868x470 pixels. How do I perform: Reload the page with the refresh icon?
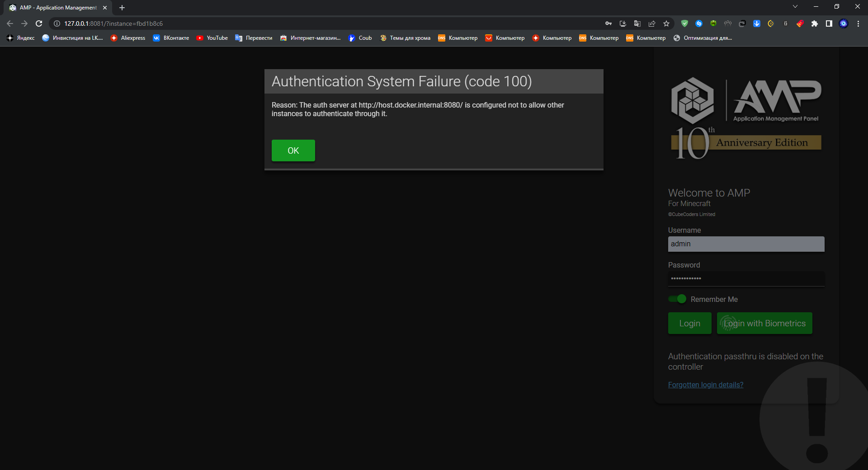coord(39,23)
